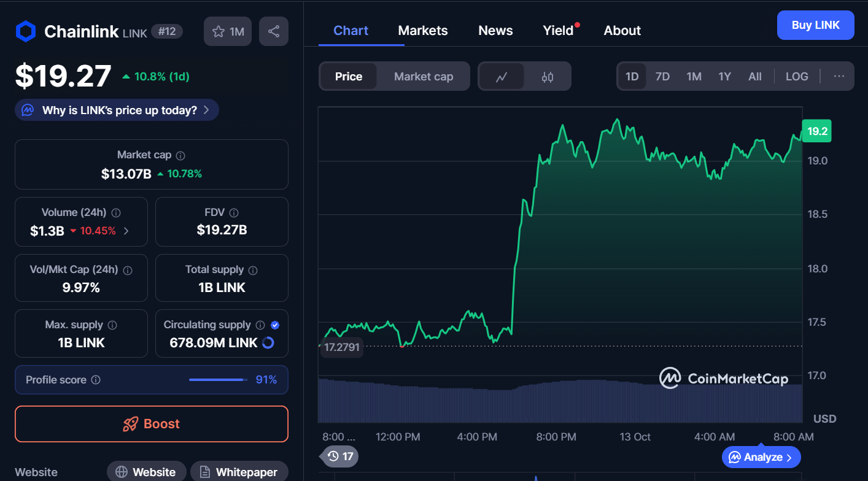This screenshot has height=481, width=868.
Task: Click the share icon beside the watchlist star
Action: pos(274,31)
